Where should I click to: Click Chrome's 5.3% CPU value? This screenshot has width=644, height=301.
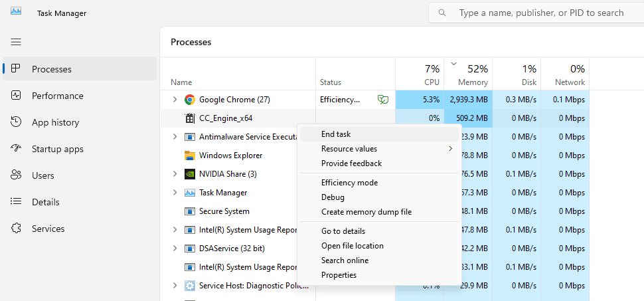point(420,100)
